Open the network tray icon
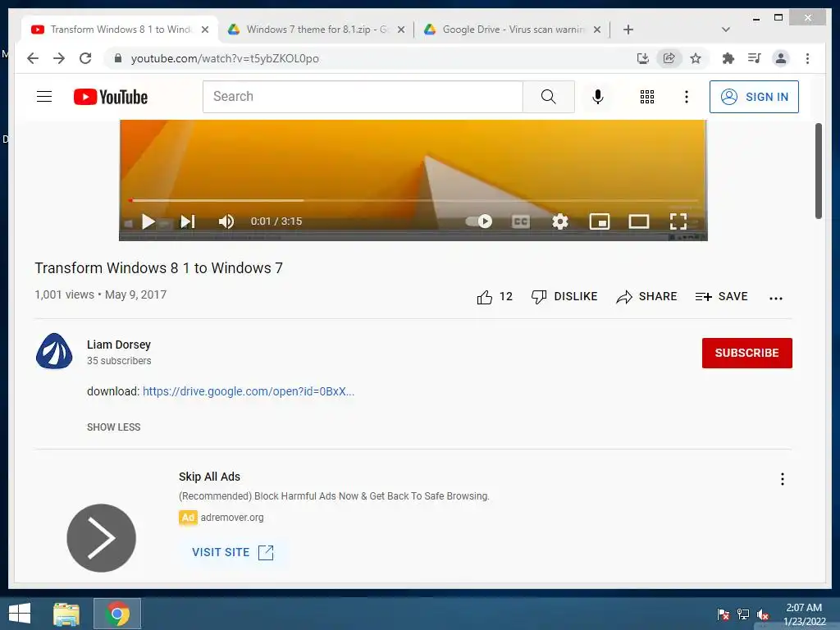This screenshot has width=840, height=630. point(743,614)
